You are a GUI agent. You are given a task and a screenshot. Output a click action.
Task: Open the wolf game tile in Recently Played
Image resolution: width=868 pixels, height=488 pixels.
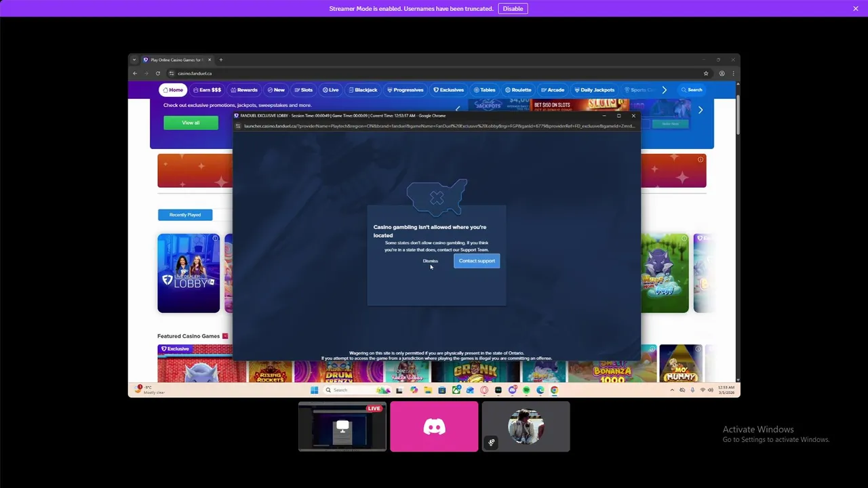[665, 273]
